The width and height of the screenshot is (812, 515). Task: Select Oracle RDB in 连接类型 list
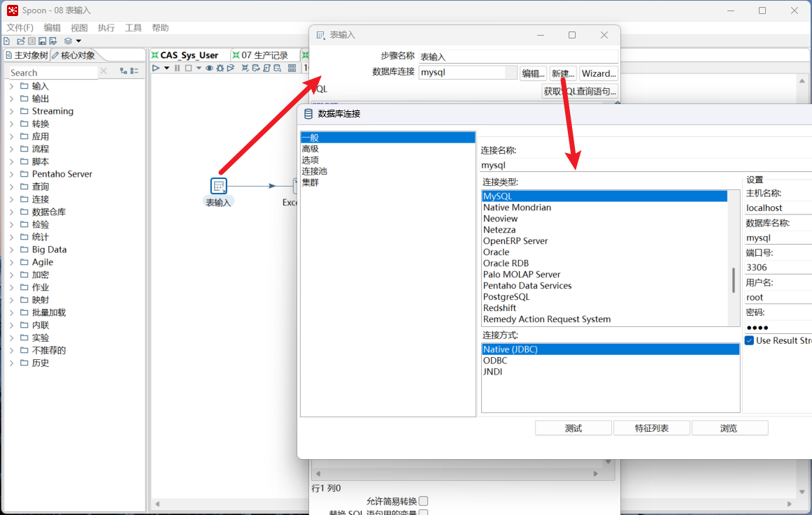604,263
